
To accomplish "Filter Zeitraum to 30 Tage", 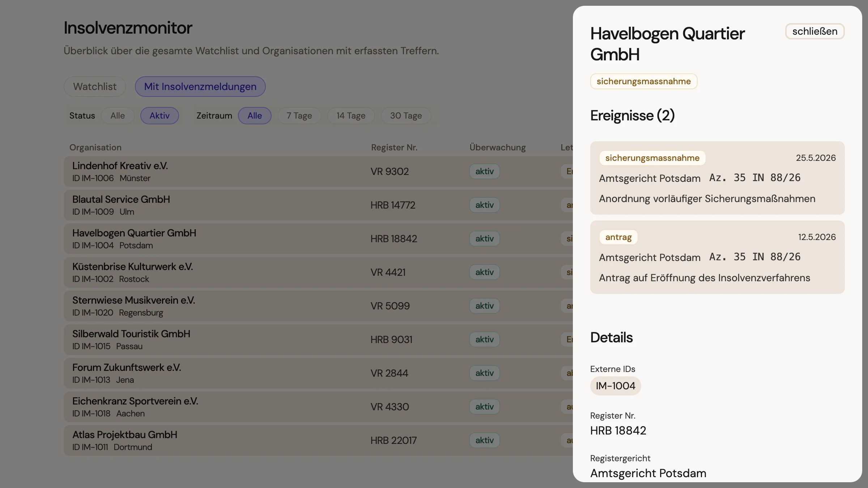I will 406,116.
